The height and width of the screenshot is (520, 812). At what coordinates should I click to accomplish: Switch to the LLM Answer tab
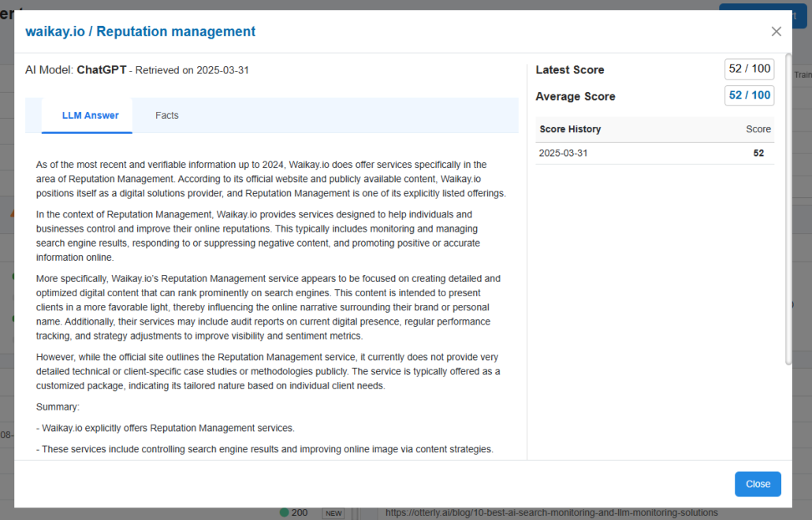87,115
